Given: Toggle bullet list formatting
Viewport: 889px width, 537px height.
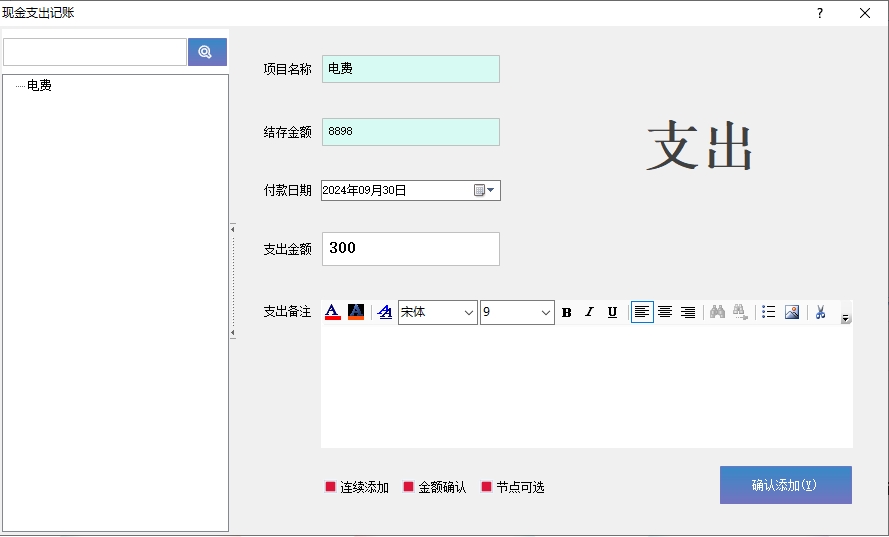Looking at the screenshot, I should click(769, 312).
